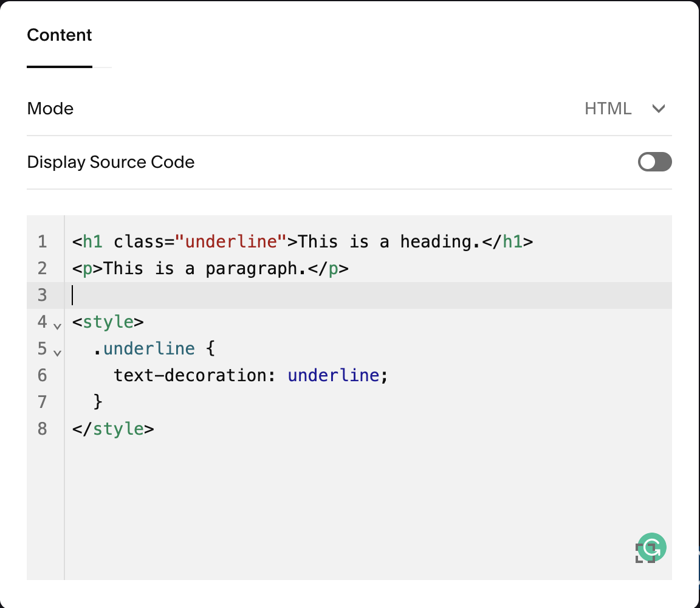
Task: Click the fullscreen expand icon in the editor
Action: [644, 554]
